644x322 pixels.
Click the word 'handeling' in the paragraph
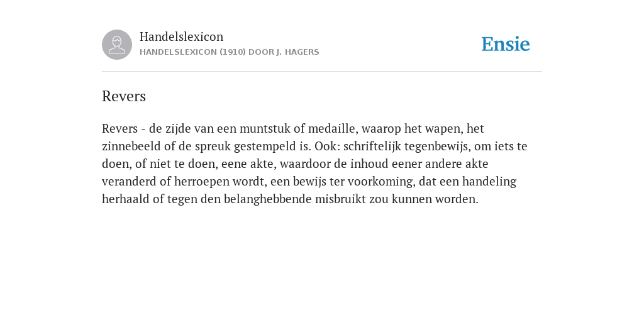[489, 182]
